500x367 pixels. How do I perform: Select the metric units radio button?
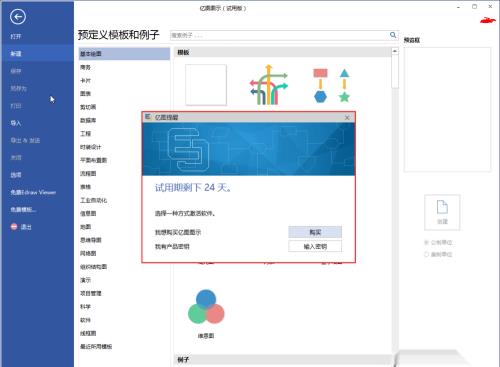tap(426, 242)
